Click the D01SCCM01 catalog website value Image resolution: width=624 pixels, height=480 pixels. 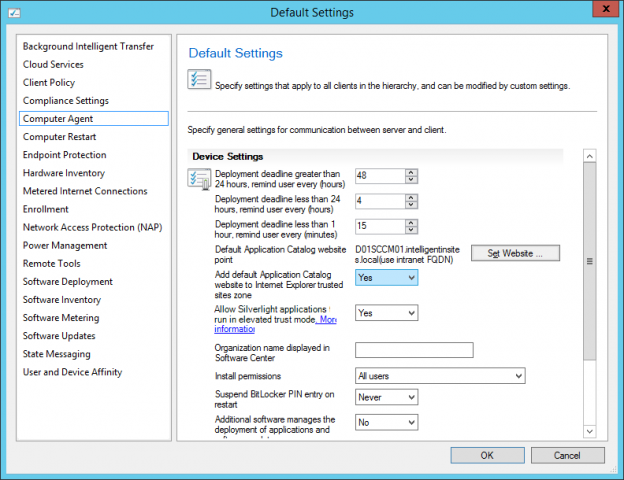(407, 255)
